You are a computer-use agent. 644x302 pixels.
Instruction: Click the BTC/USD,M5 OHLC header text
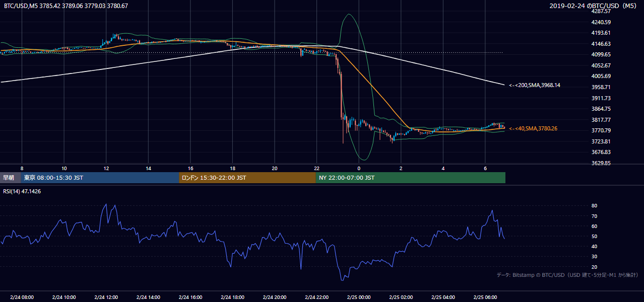[66, 6]
